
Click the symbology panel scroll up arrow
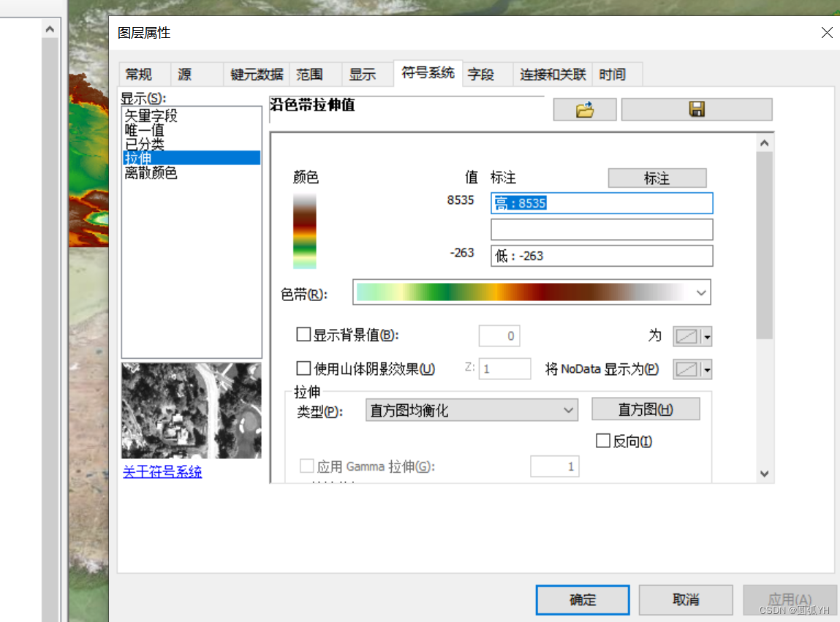pyautogui.click(x=765, y=143)
